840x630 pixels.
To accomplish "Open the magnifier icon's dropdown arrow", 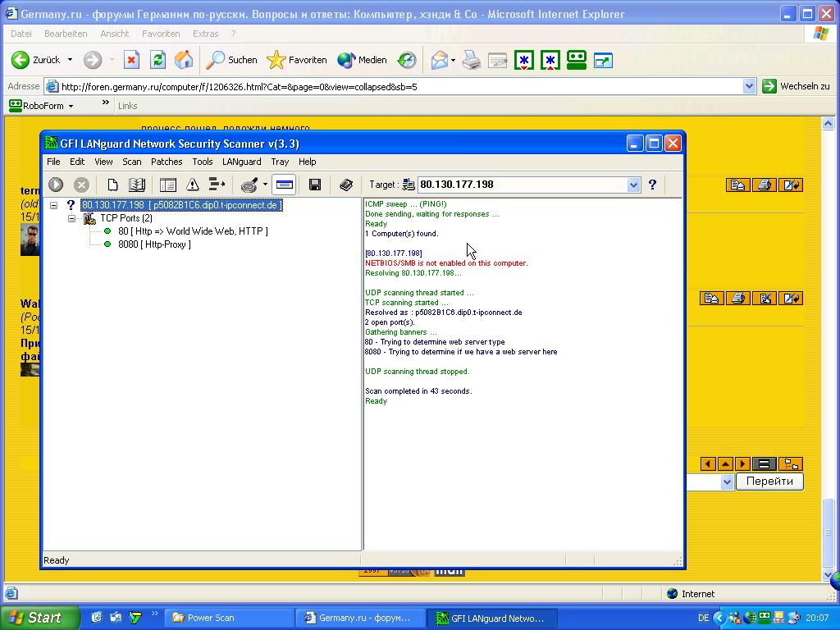I will (265, 185).
